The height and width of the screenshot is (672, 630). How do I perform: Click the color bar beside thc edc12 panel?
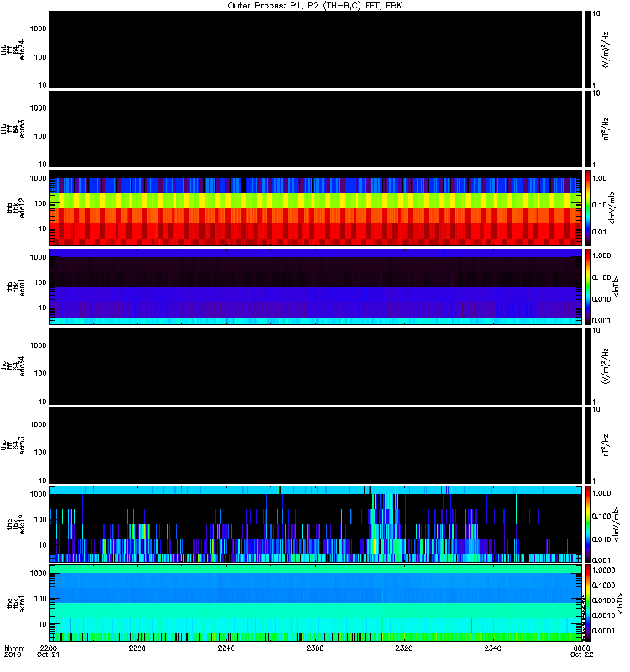588,523
